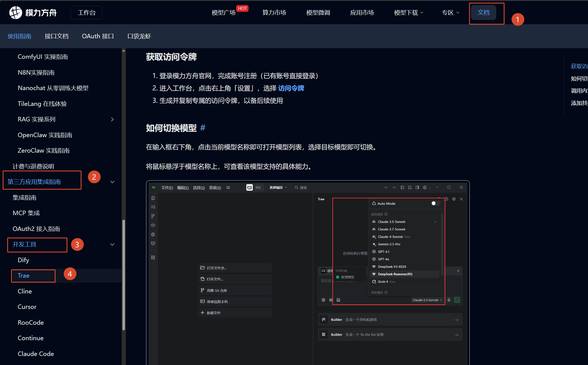
Task: Open the 专区 dropdown menu
Action: click(450, 13)
